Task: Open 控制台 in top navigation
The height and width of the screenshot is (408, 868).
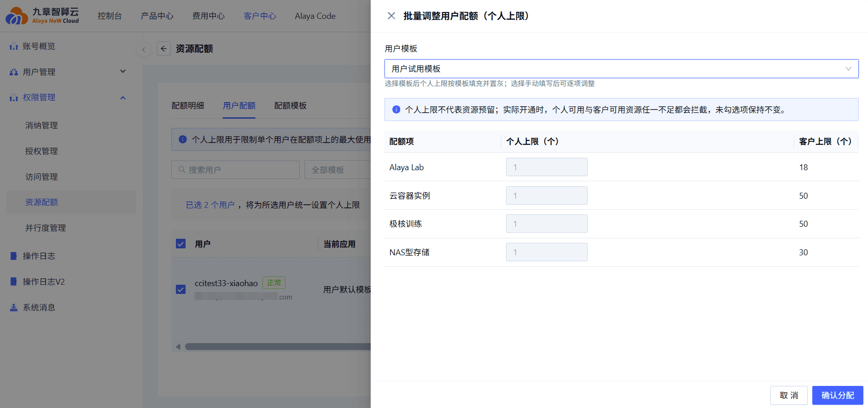Action: (x=110, y=16)
